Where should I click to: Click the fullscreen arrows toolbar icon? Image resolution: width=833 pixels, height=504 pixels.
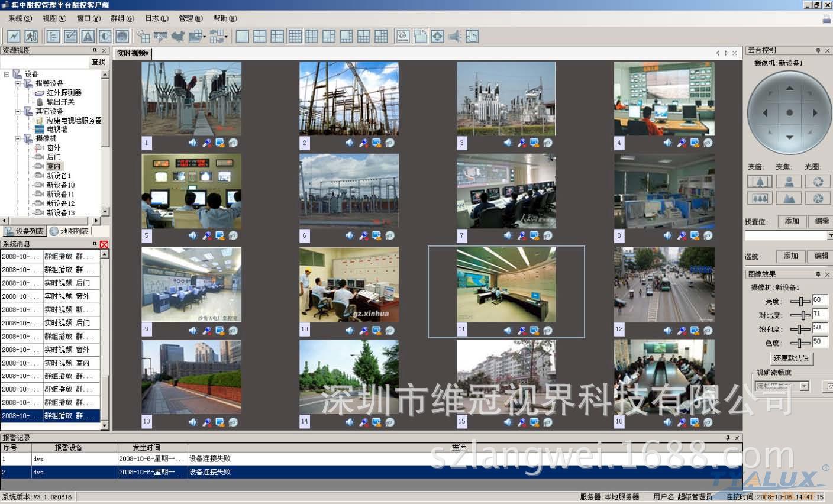(x=437, y=36)
